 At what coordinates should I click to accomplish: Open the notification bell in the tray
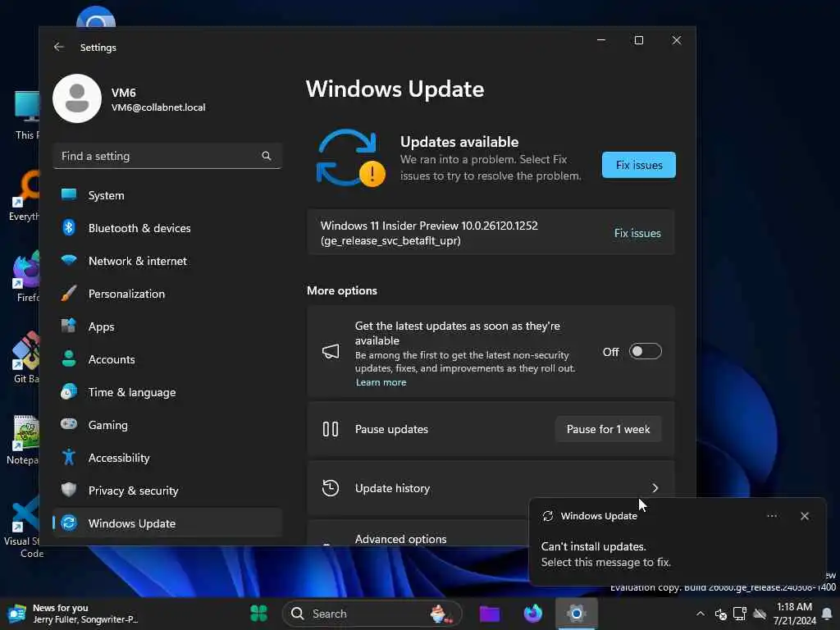pos(827,614)
